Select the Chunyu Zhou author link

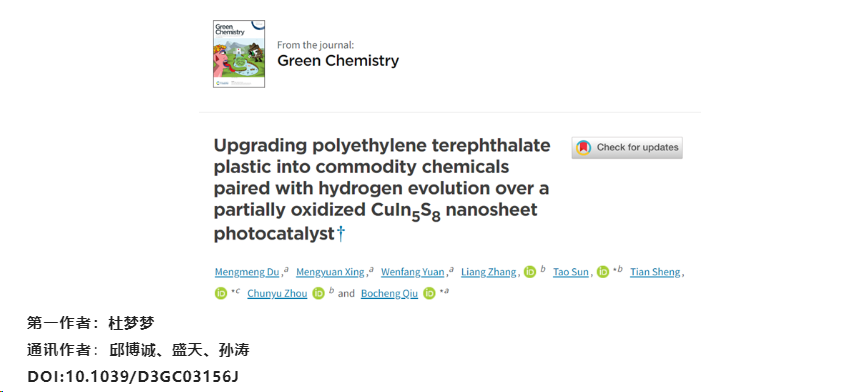[x=277, y=294]
